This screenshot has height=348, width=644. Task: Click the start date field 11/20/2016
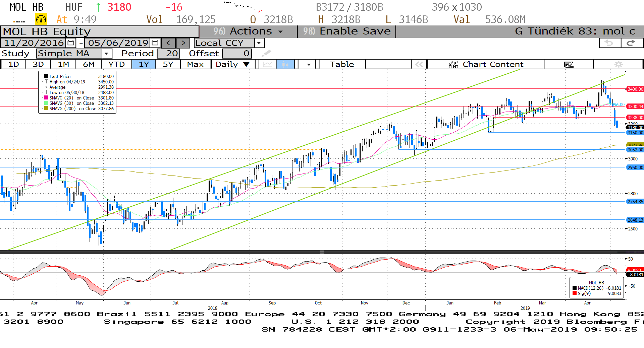tap(34, 43)
